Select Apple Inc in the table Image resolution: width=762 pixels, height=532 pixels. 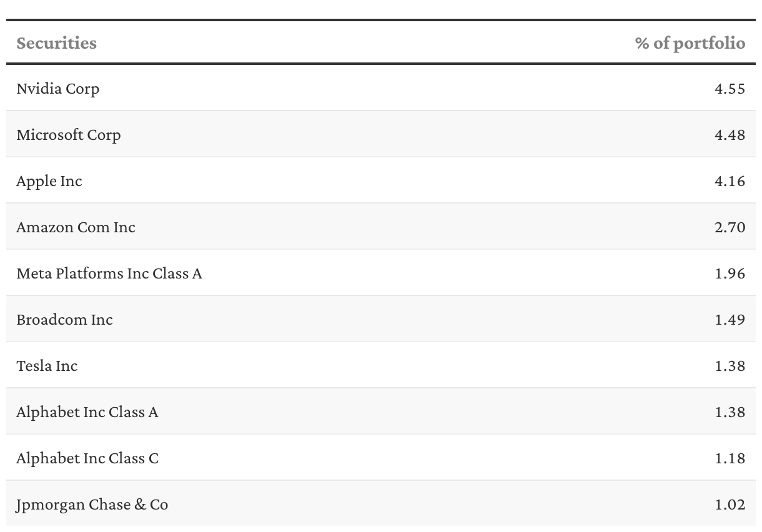tap(49, 181)
